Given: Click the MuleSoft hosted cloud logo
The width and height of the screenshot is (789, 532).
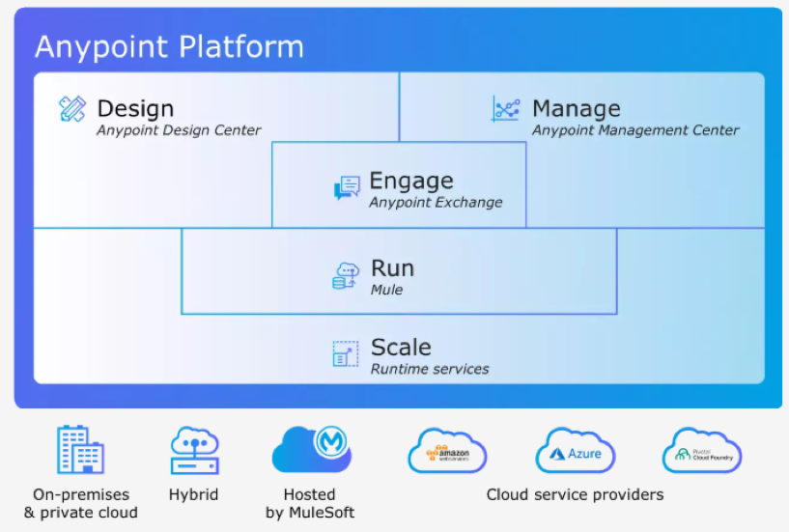Looking at the screenshot, I should pos(311,448).
